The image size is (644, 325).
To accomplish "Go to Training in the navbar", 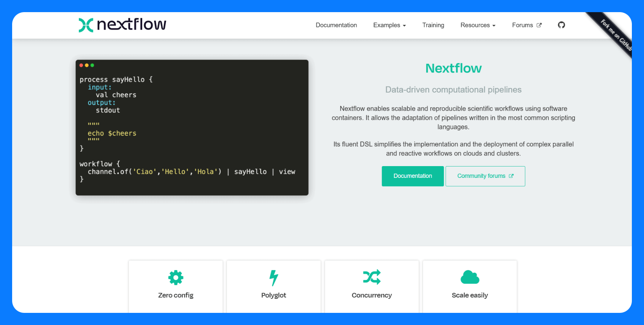I will coord(433,25).
